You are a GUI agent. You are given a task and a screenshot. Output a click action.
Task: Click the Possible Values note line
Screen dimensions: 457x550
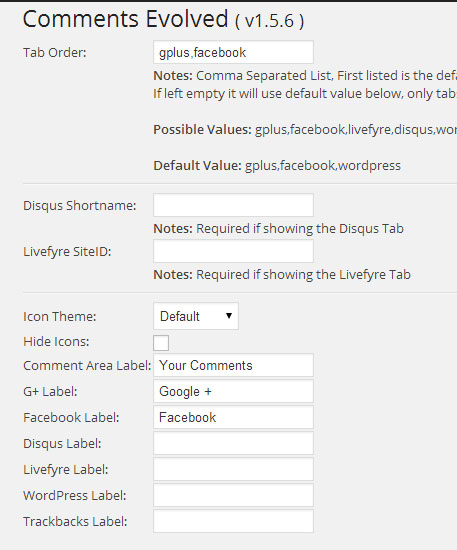(305, 130)
